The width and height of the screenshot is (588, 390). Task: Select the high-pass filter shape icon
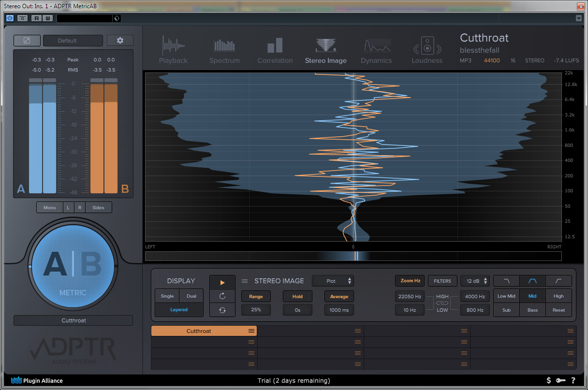point(559,281)
